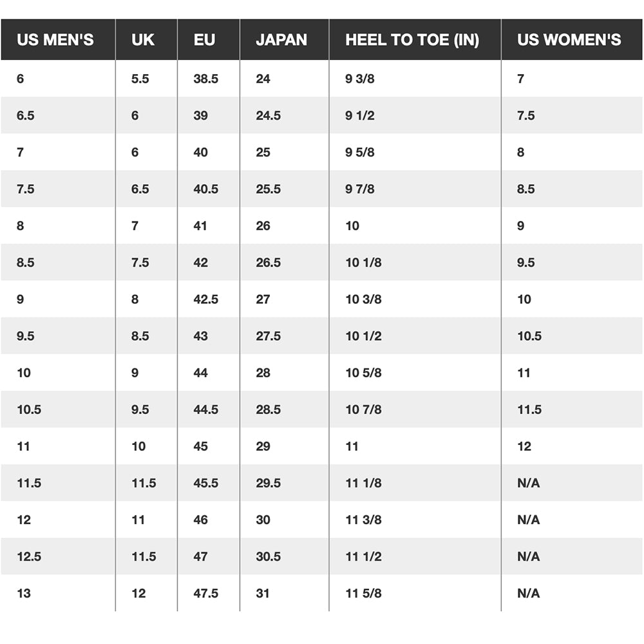Select the Japan size 24.5 cell
Image resolution: width=644 pixels, height=644 pixels.
pos(268,116)
